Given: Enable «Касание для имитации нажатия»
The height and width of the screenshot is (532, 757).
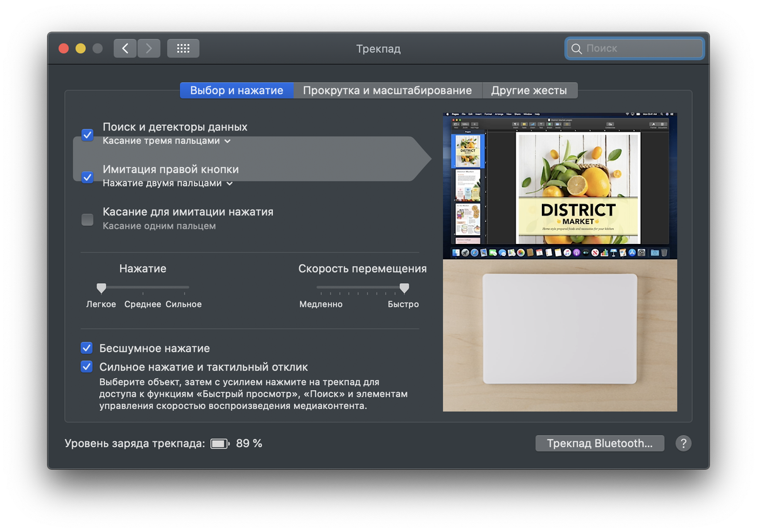Looking at the screenshot, I should click(87, 219).
